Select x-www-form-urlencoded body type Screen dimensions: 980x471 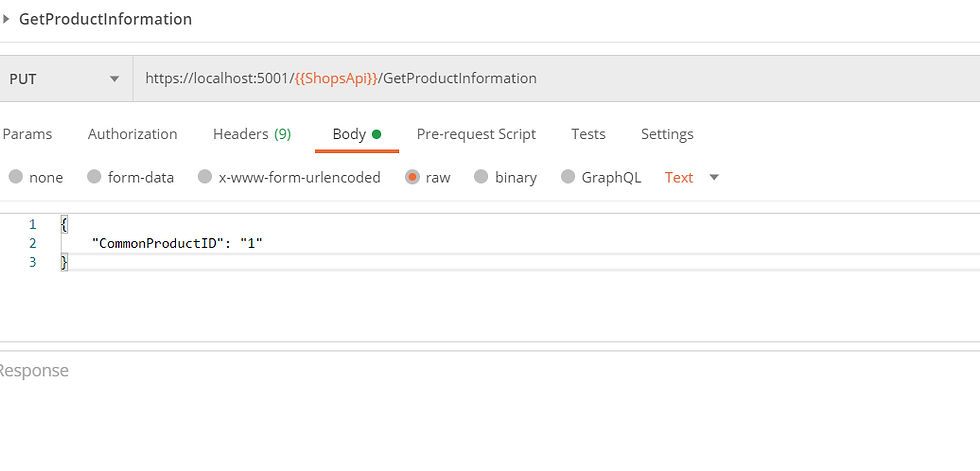(x=205, y=177)
